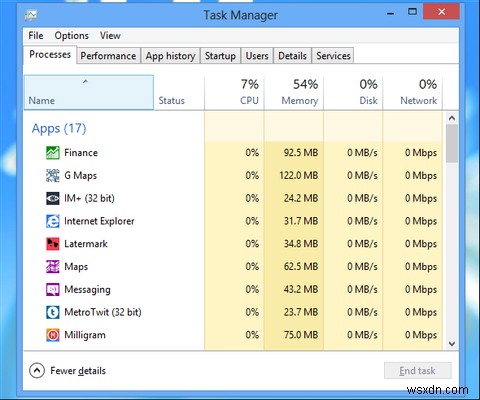Minimize the Task Manager window

pyautogui.click(x=390, y=13)
